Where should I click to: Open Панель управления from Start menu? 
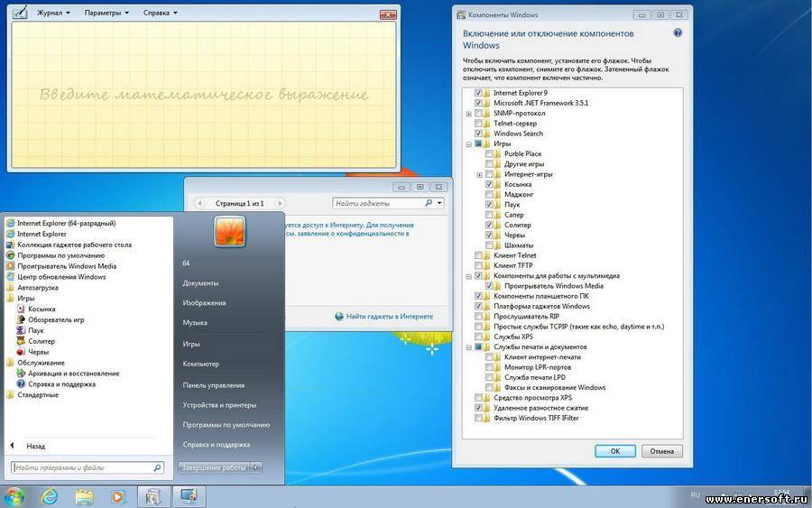pyautogui.click(x=213, y=385)
